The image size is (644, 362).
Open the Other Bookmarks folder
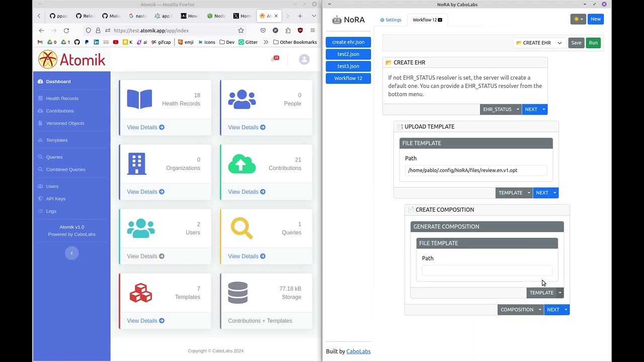pos(295,42)
